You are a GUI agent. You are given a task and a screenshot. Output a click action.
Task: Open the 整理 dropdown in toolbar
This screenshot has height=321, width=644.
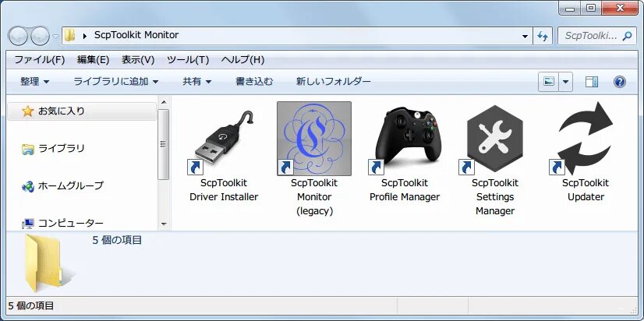click(x=35, y=82)
